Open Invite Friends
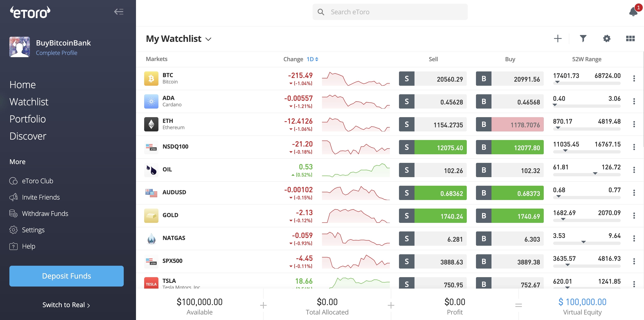 point(35,197)
